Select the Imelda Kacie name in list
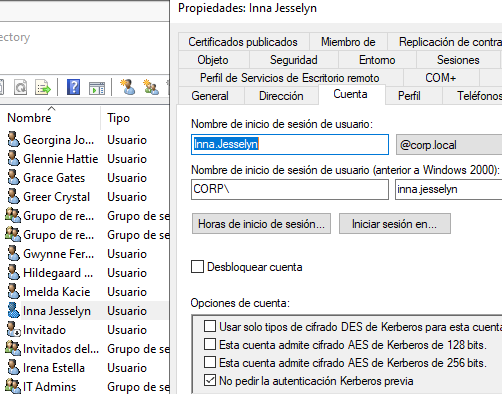 pyautogui.click(x=57, y=292)
